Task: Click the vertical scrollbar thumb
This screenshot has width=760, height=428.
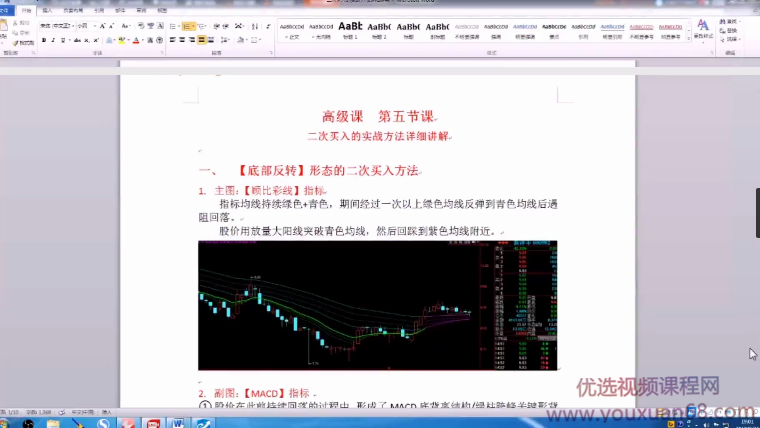Action: (x=758, y=213)
